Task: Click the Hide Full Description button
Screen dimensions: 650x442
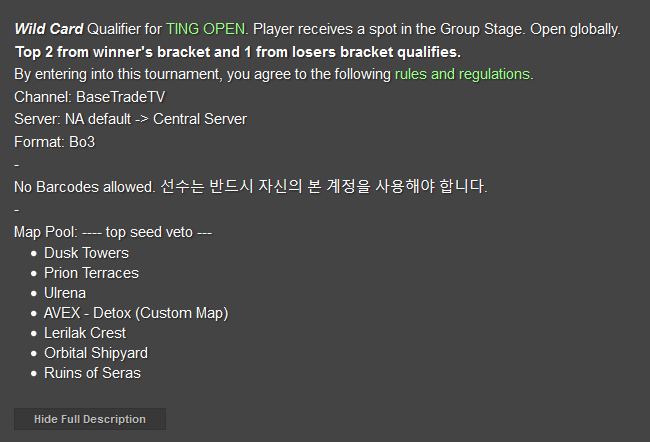Action: pos(90,419)
